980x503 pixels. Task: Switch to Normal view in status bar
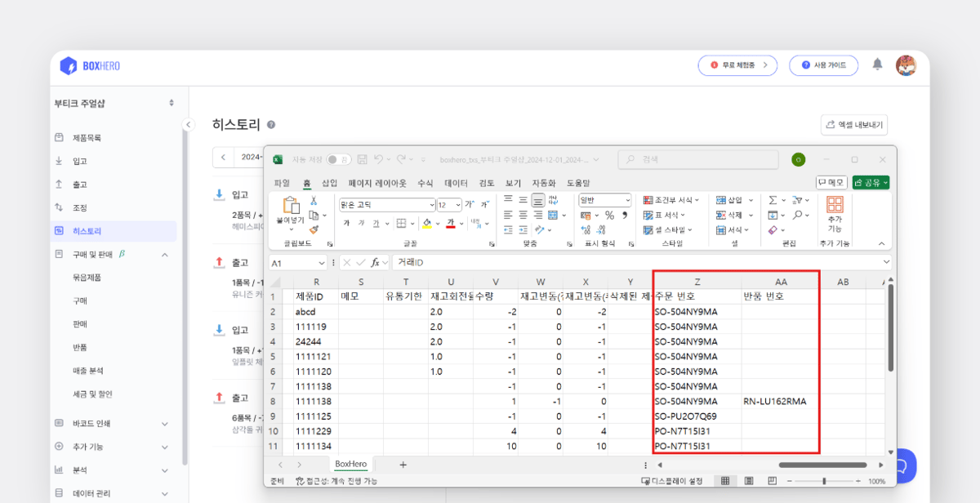[724, 481]
